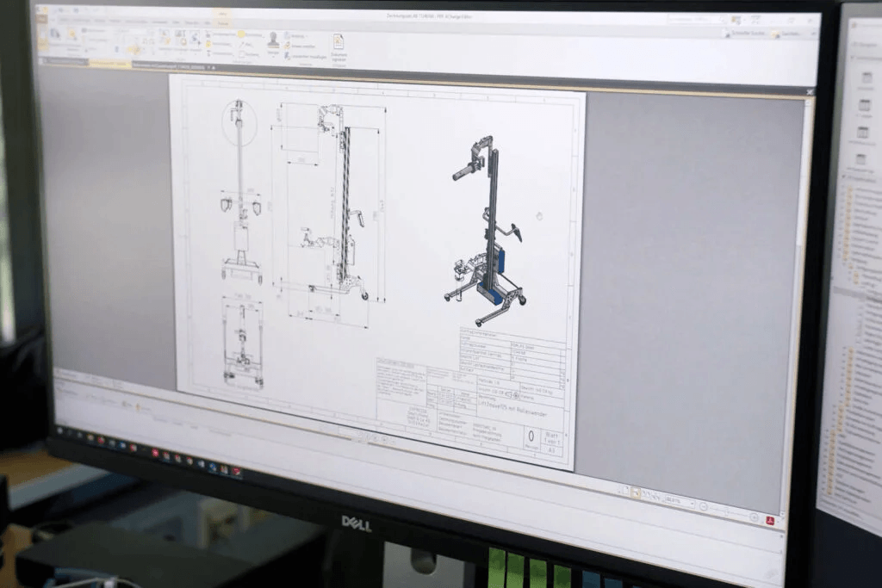This screenshot has height=588, width=882.
Task: Toggle the highlighted continuous page layout button
Action: [636, 492]
